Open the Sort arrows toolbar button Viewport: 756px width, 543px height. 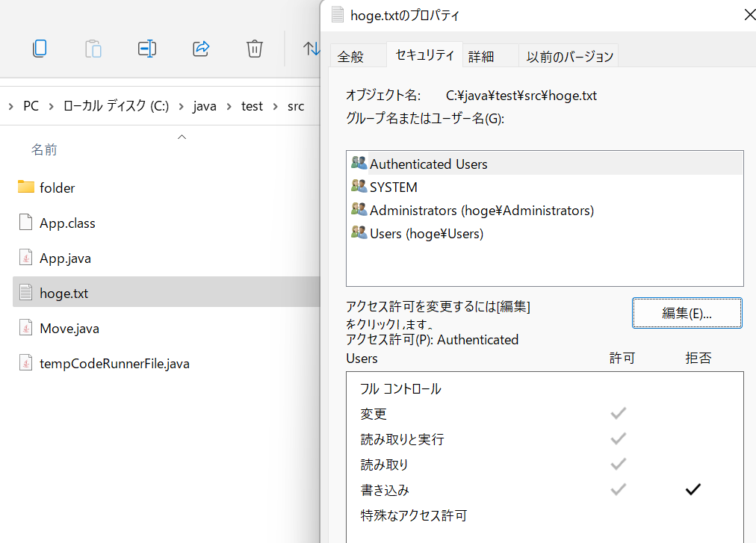(312, 49)
